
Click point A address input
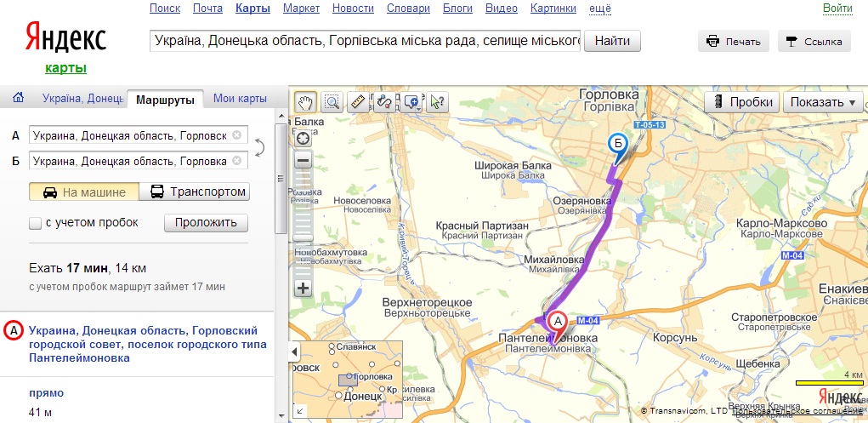click(x=139, y=134)
